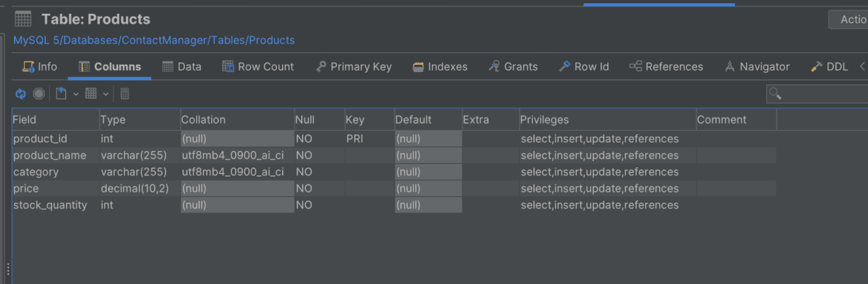Image resolution: width=868 pixels, height=284 pixels.
Task: Select the product_name field cell
Action: tap(50, 156)
